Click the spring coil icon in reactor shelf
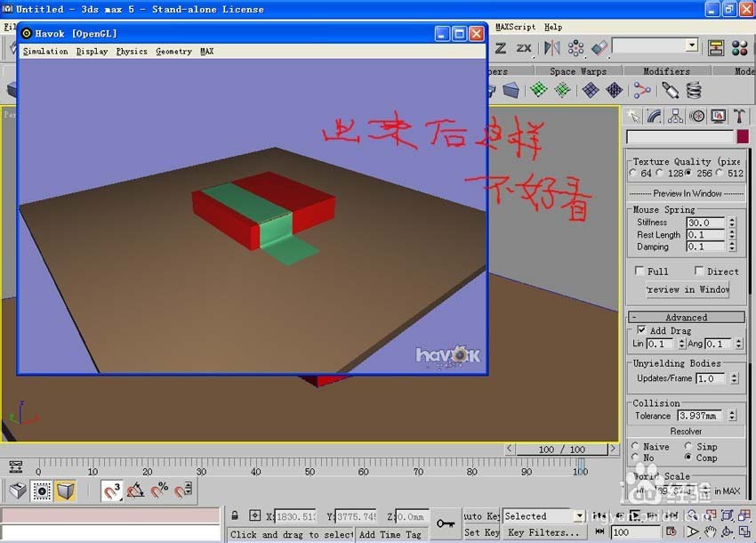 click(x=694, y=90)
